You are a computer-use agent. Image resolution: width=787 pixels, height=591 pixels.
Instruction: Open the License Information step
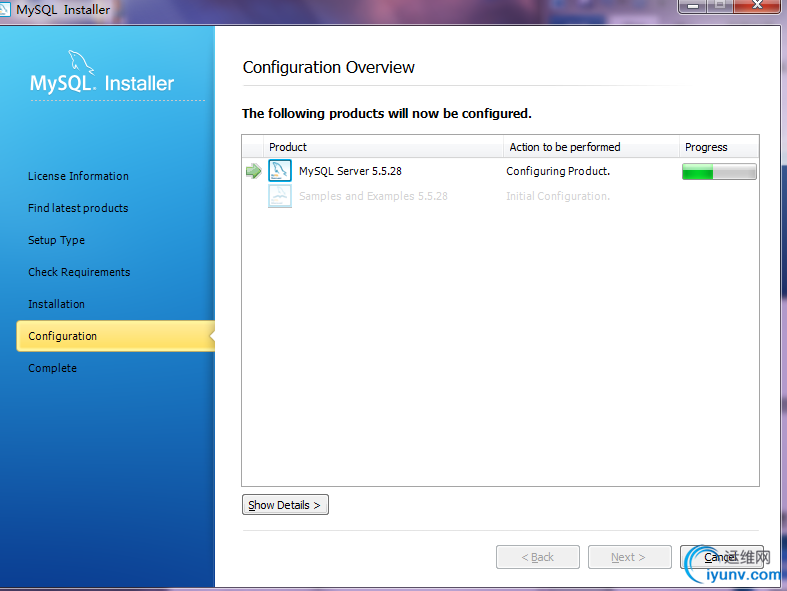(x=78, y=176)
